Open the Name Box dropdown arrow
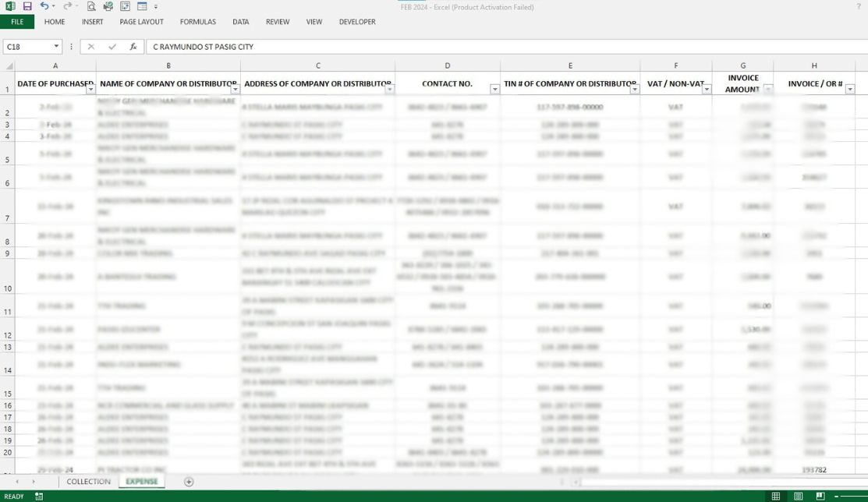 tap(56, 47)
